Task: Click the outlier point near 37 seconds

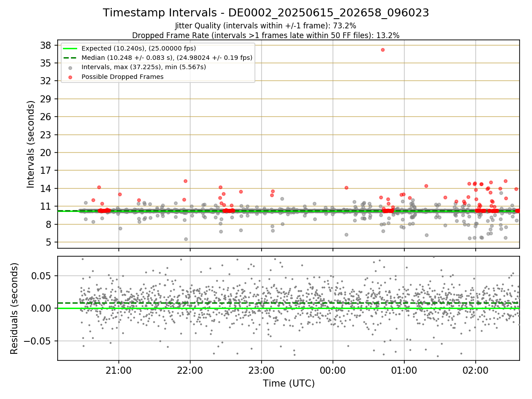Action: 383,50
